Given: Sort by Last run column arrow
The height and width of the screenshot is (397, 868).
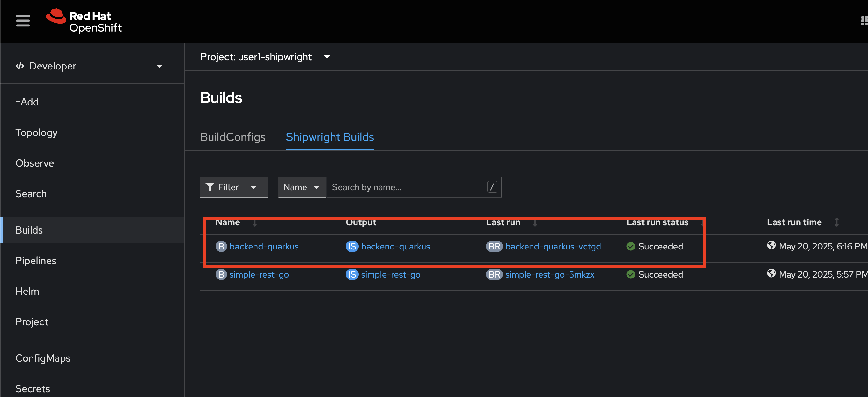Looking at the screenshot, I should (535, 223).
